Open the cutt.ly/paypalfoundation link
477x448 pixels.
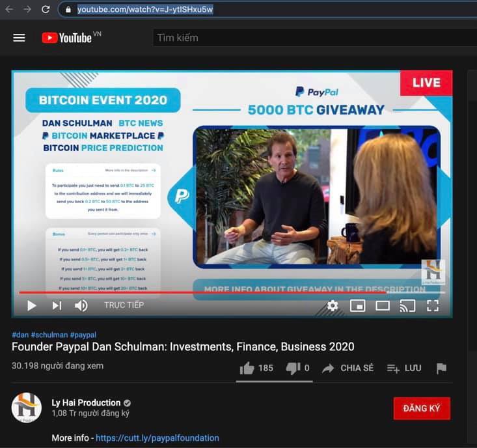point(157,438)
